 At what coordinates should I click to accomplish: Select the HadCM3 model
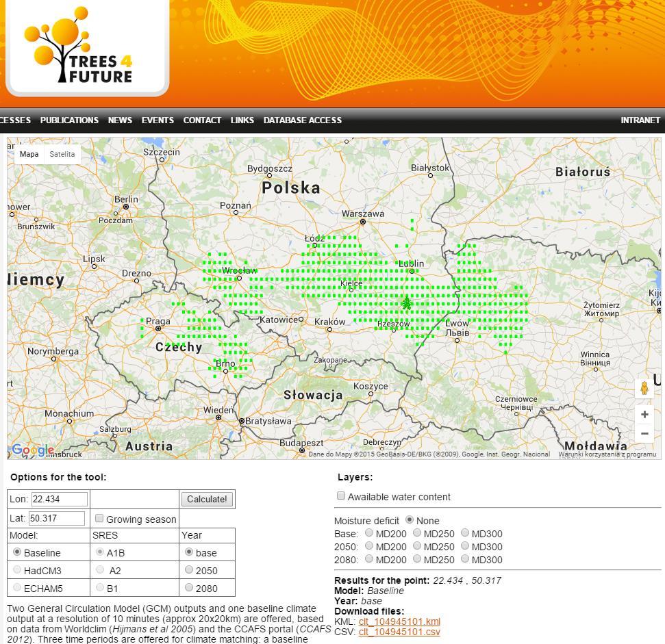pyautogui.click(x=17, y=570)
